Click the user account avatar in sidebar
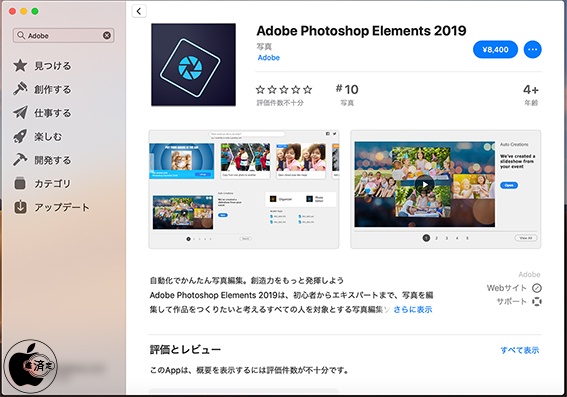The height and width of the screenshot is (397, 567). (x=30, y=367)
